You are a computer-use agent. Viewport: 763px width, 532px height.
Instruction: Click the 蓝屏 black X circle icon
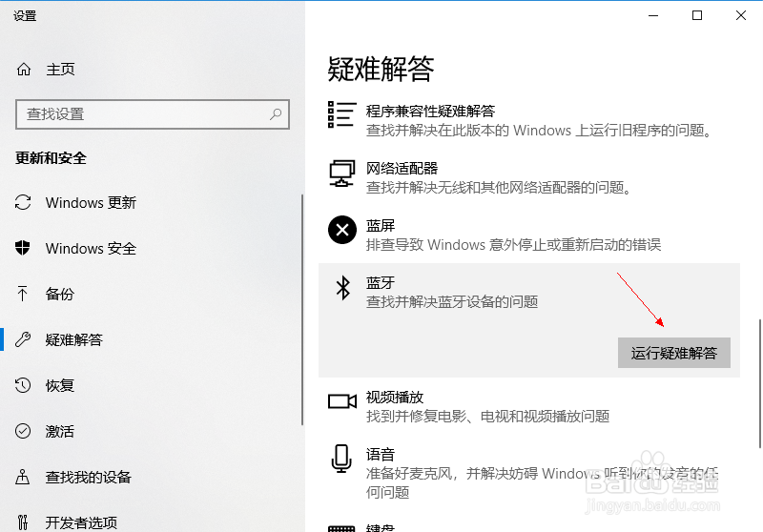342,230
